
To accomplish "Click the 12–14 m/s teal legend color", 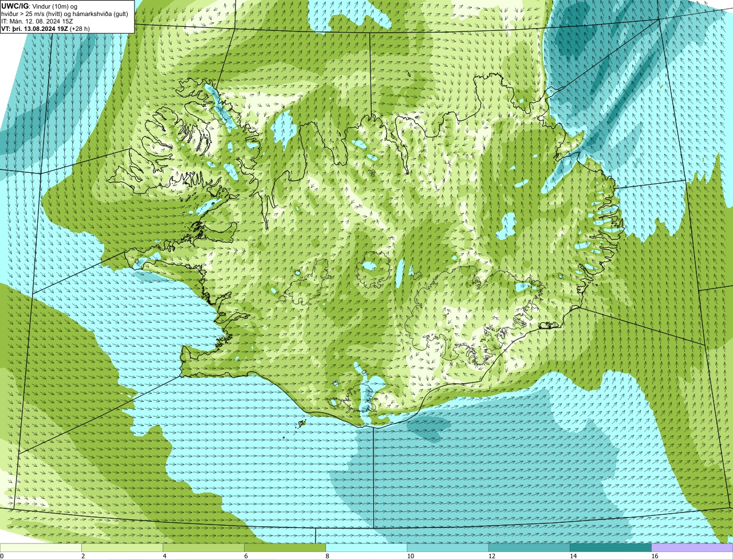I will coord(529,547).
